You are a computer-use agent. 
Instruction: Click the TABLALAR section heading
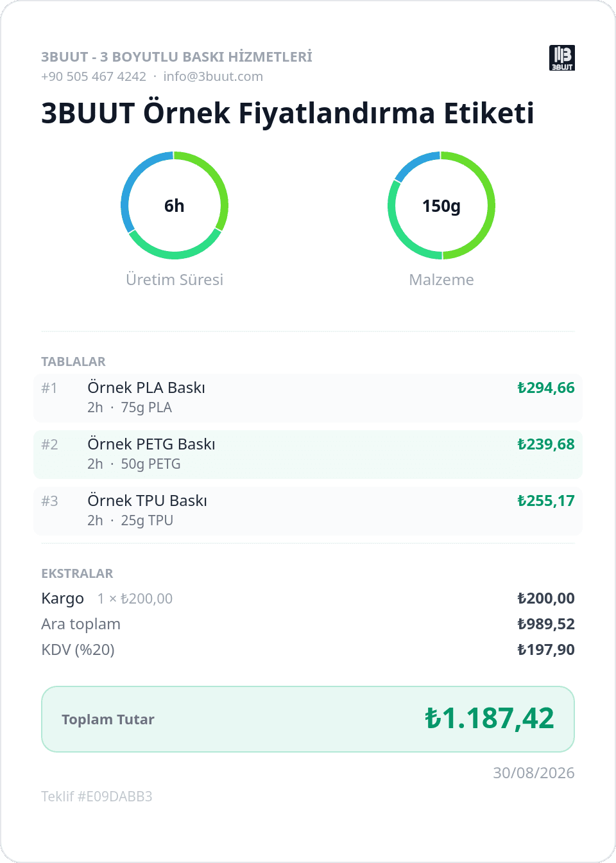73,362
